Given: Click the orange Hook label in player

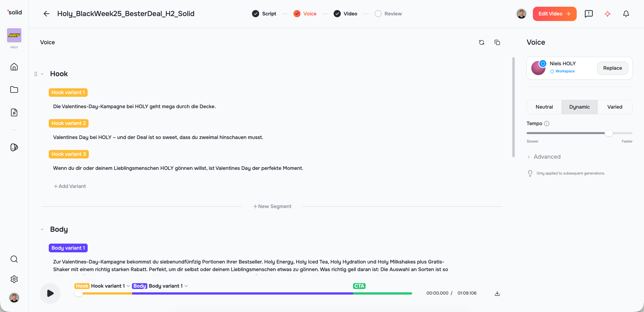Looking at the screenshot, I should click(82, 286).
